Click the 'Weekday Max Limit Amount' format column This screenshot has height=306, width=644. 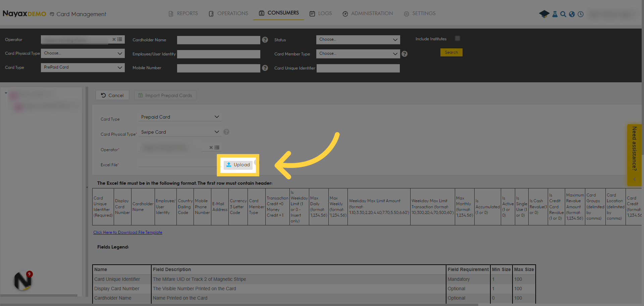pyautogui.click(x=379, y=207)
